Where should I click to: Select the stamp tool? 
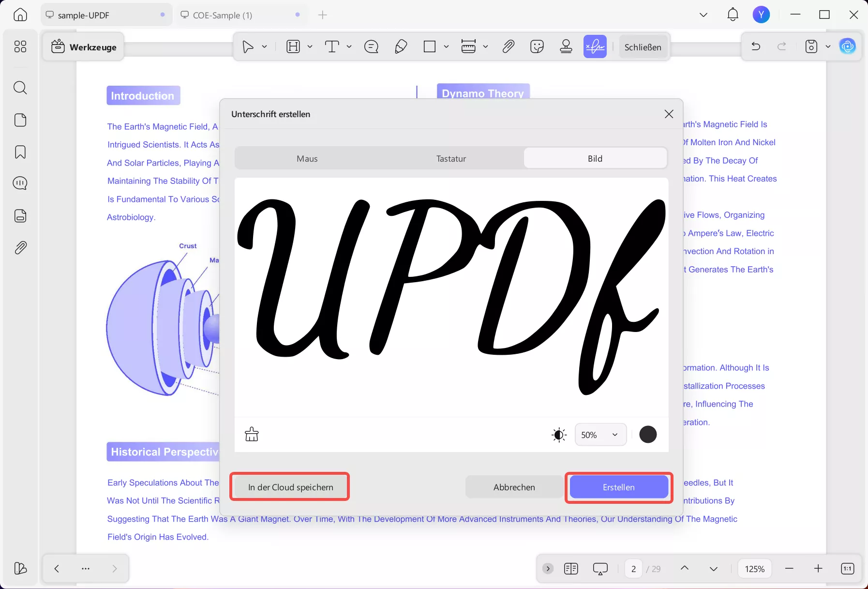[566, 47]
